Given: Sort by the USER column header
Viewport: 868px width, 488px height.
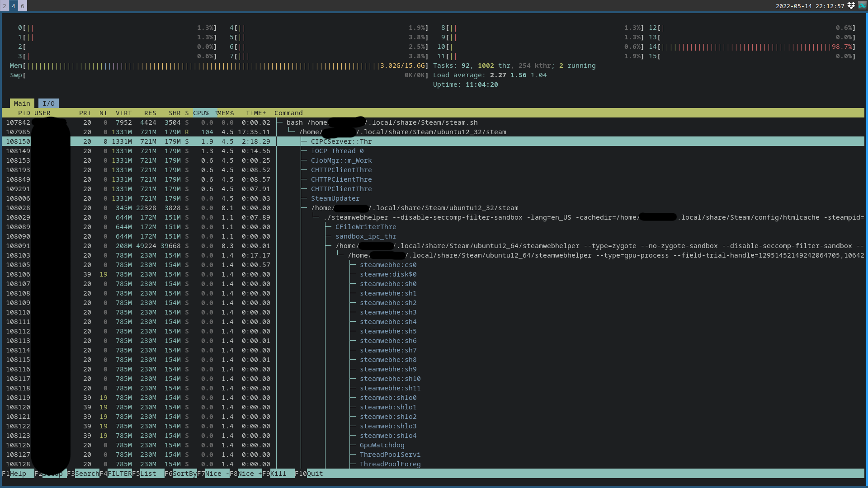Looking at the screenshot, I should pos(42,113).
